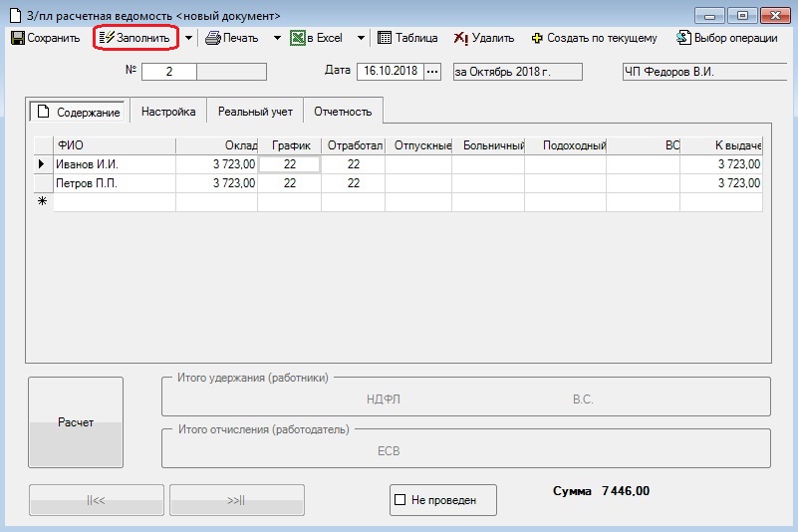Open the date picker ellipsis button
The height and width of the screenshot is (532, 798).
[432, 72]
